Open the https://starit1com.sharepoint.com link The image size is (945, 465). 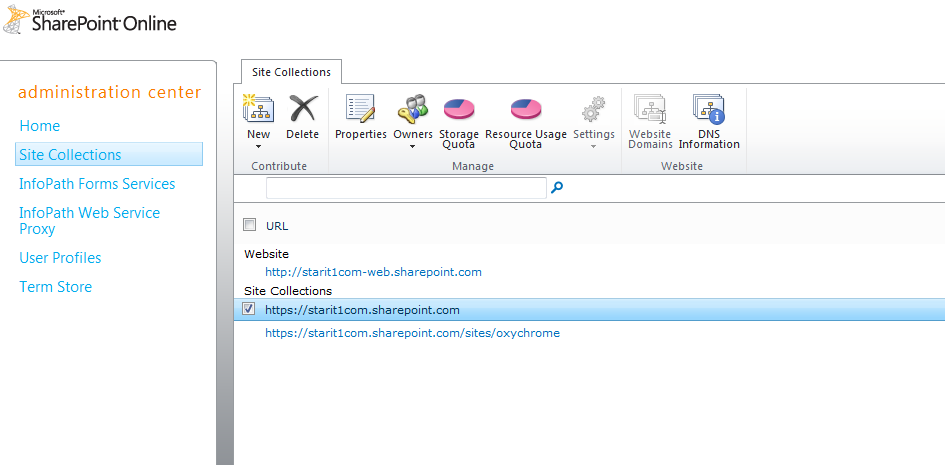(362, 310)
